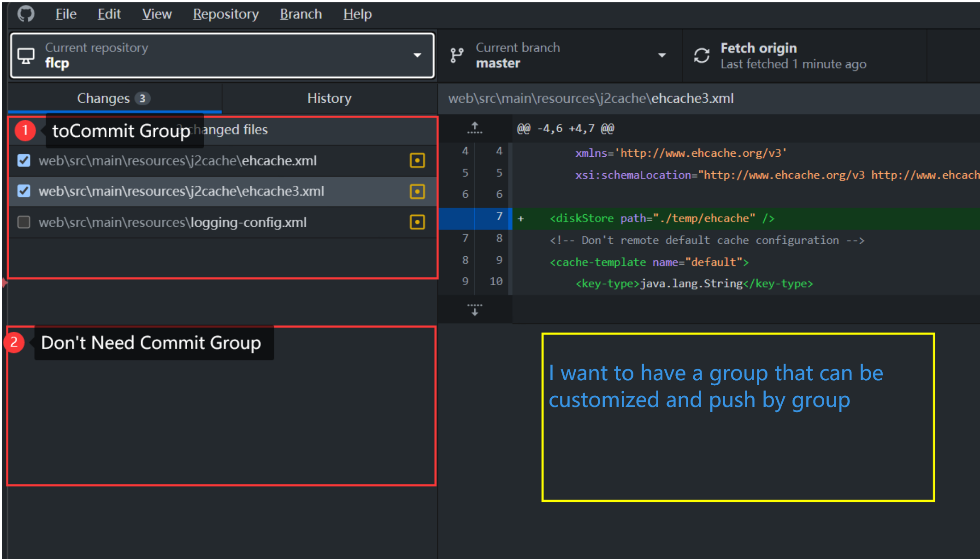This screenshot has height=559, width=980.
Task: Open the Branch menu
Action: tap(301, 14)
